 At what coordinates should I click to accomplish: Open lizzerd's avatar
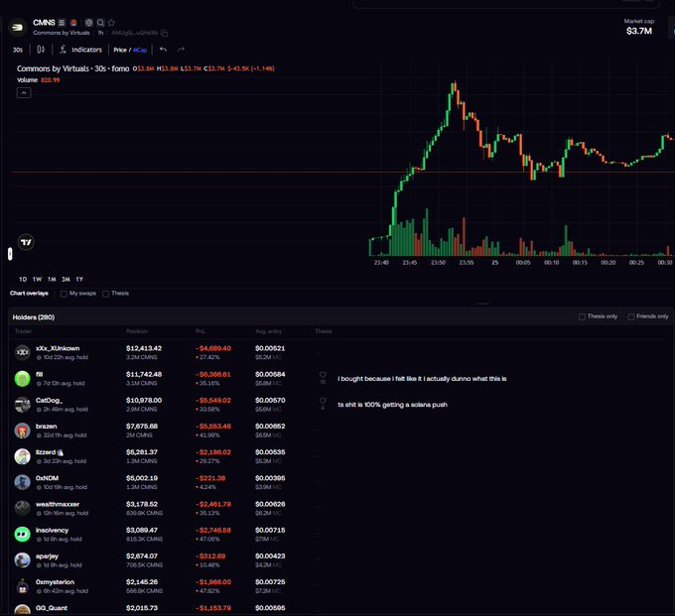[23, 456]
